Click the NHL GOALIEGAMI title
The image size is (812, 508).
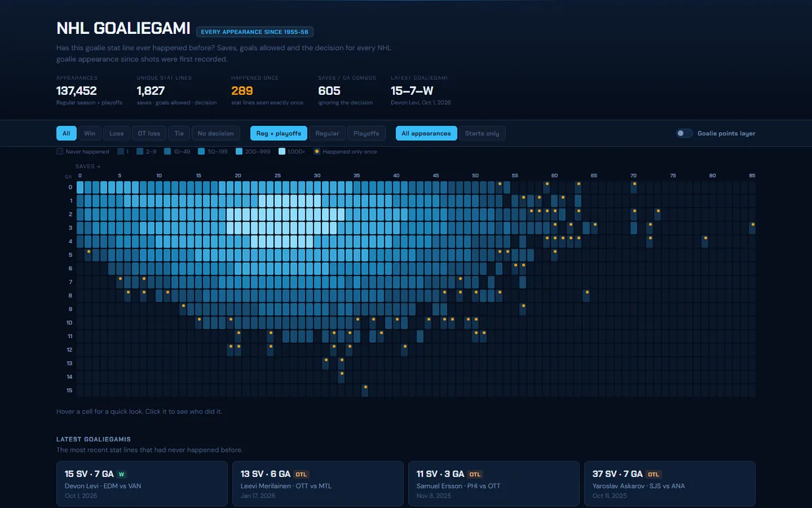pyautogui.click(x=123, y=28)
